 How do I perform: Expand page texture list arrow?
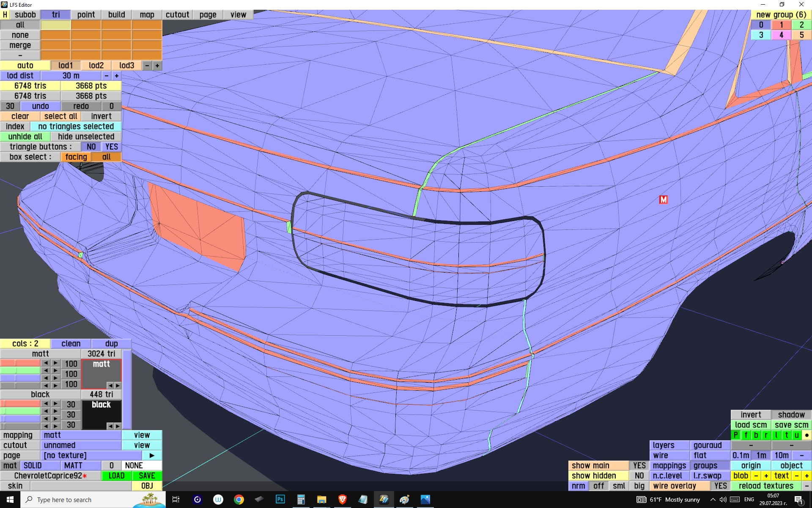click(x=152, y=456)
